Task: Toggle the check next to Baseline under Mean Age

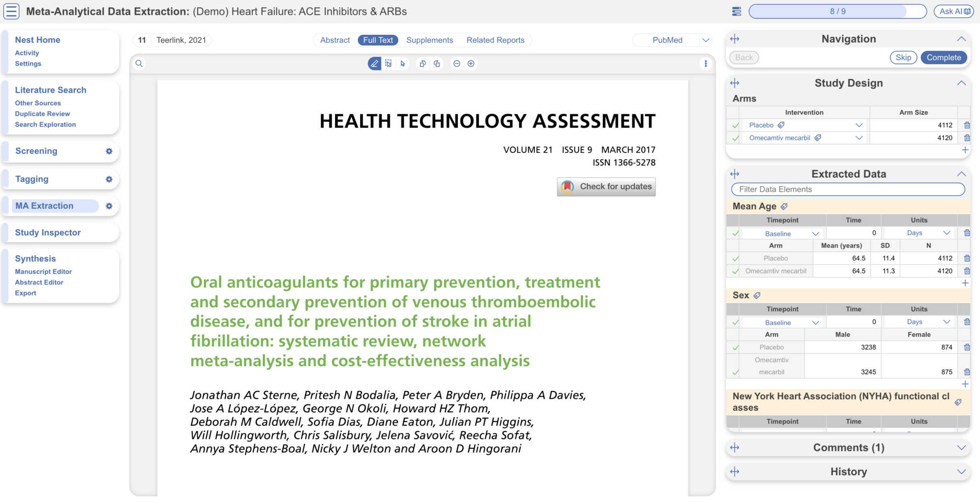Action: pyautogui.click(x=735, y=233)
